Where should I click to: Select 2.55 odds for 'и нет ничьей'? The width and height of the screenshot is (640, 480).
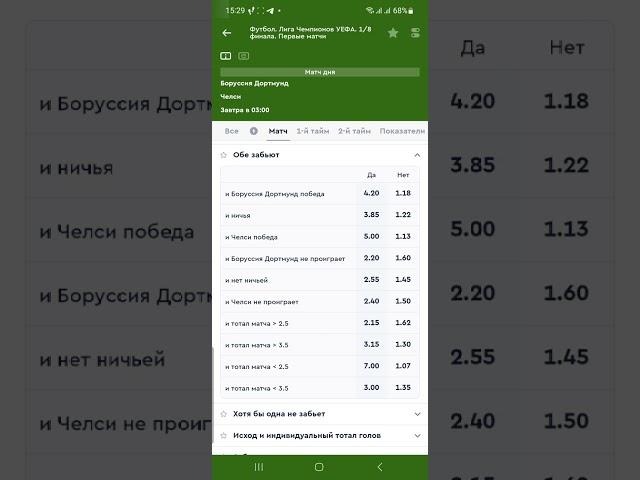[x=371, y=280]
